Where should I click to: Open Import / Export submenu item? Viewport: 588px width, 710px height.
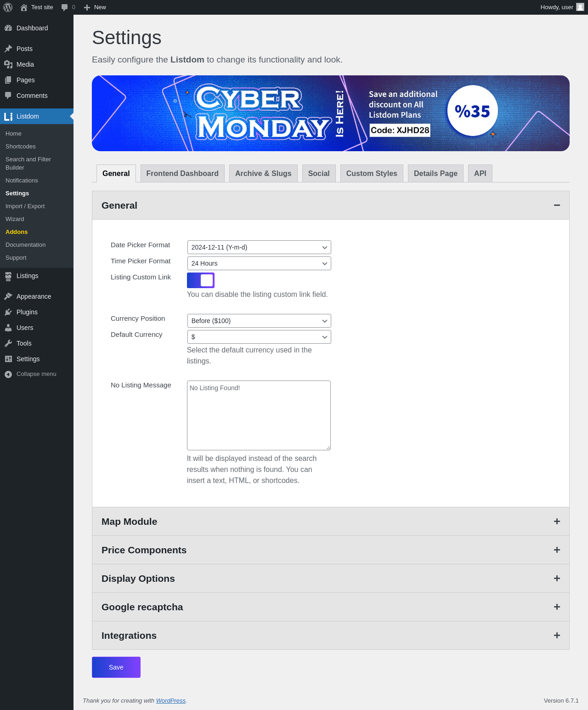[x=37, y=206]
